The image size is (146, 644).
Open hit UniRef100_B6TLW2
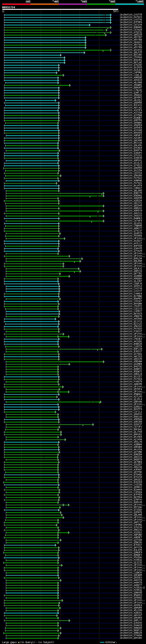pyautogui.click(x=131, y=63)
